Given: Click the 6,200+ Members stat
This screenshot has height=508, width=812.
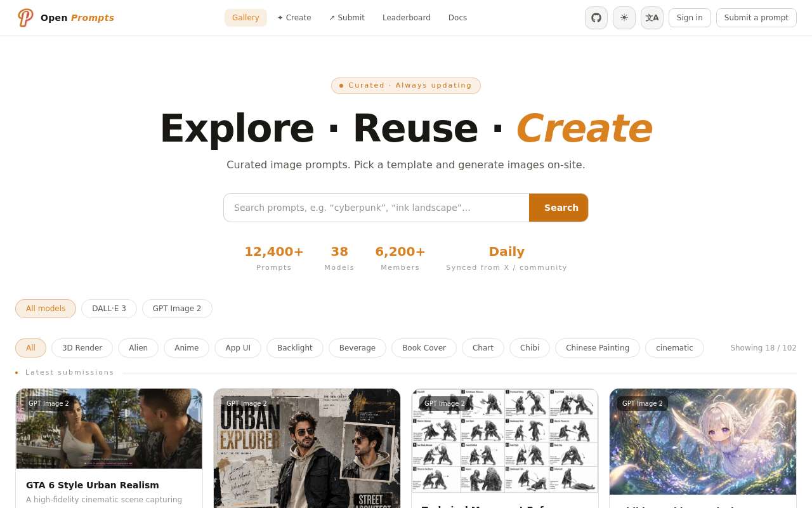Looking at the screenshot, I should (x=400, y=258).
